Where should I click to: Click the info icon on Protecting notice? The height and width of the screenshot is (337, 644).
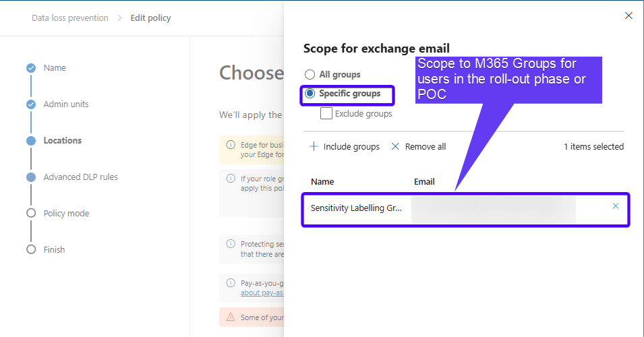pos(231,244)
